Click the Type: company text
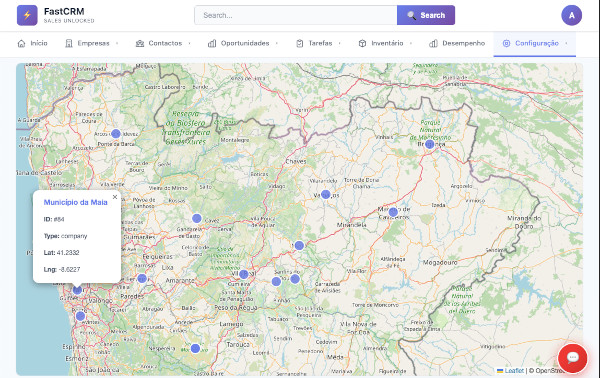Image resolution: width=600 pixels, height=378 pixels. coord(65,236)
